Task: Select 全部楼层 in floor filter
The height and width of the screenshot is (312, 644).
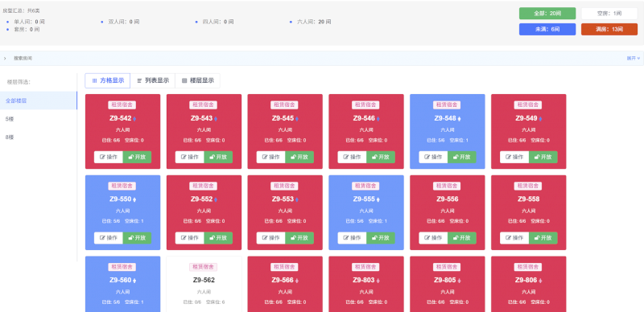Action: pos(39,101)
